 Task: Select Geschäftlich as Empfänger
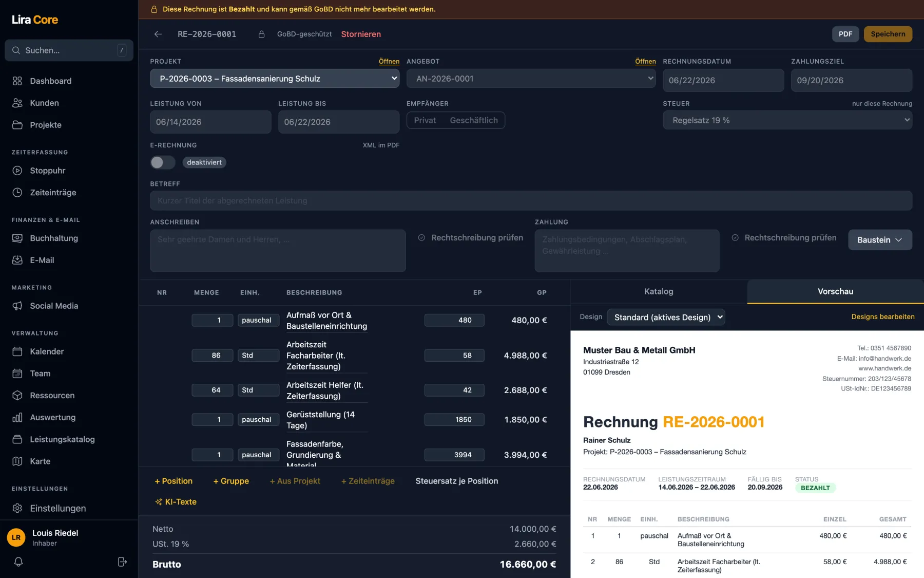tap(474, 121)
